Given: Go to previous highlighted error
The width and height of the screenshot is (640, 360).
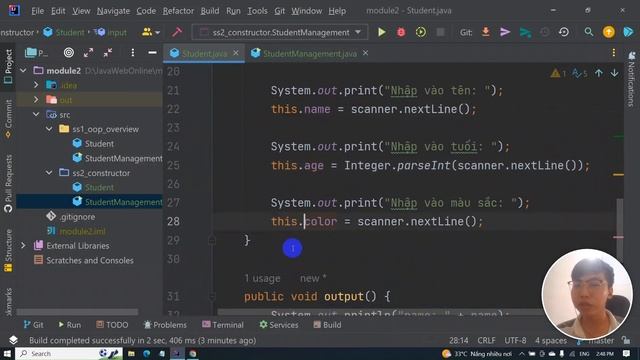Looking at the screenshot, I should pyautogui.click(x=599, y=73).
